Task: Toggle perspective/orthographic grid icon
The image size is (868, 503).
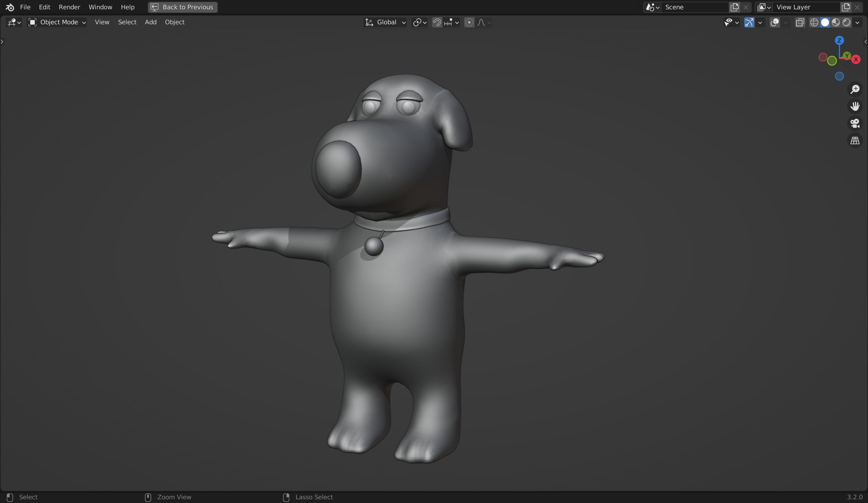Action: coord(855,141)
